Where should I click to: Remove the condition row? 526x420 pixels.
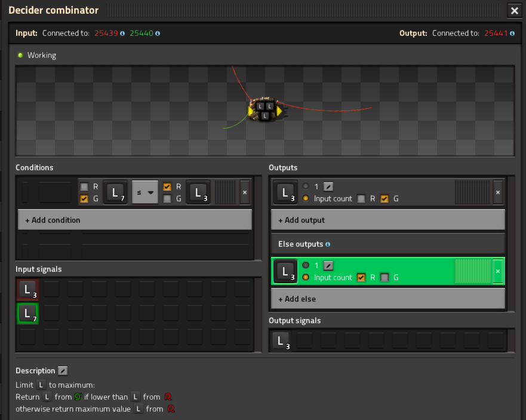coord(245,192)
